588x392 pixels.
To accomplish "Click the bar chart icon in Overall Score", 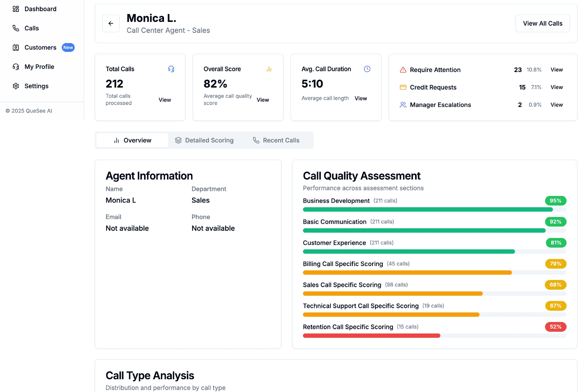I will [269, 69].
